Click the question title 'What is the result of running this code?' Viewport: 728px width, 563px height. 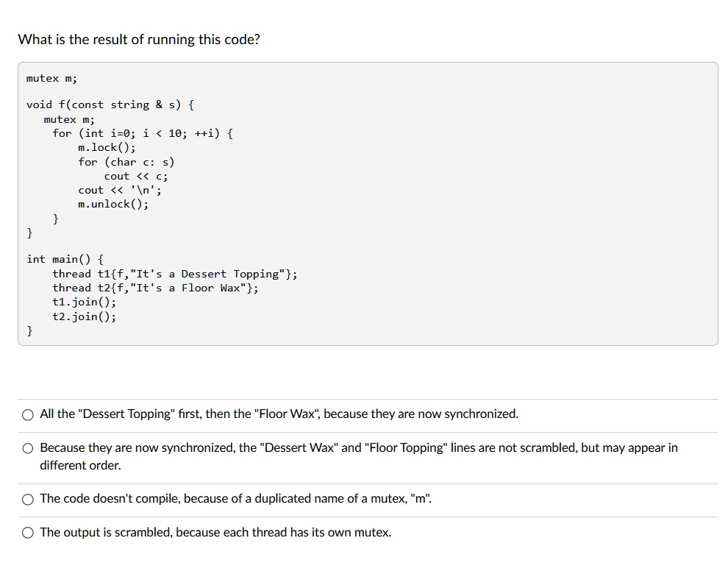coord(139,39)
